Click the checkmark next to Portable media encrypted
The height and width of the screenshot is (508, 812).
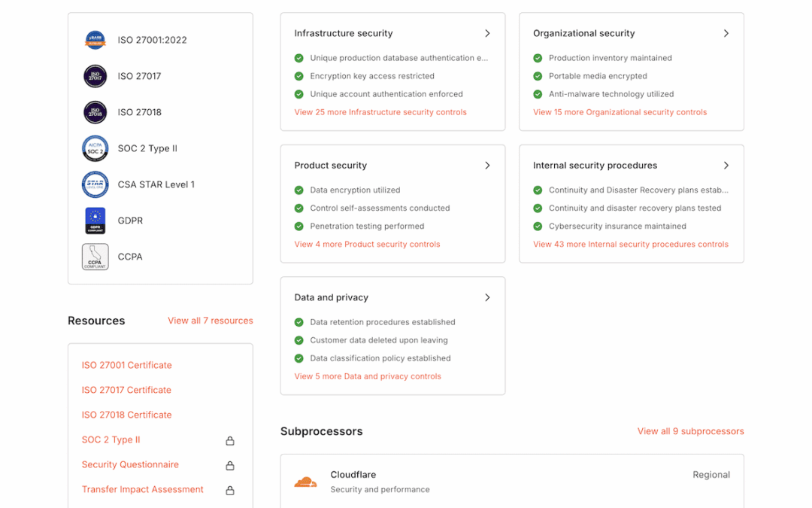click(x=537, y=76)
